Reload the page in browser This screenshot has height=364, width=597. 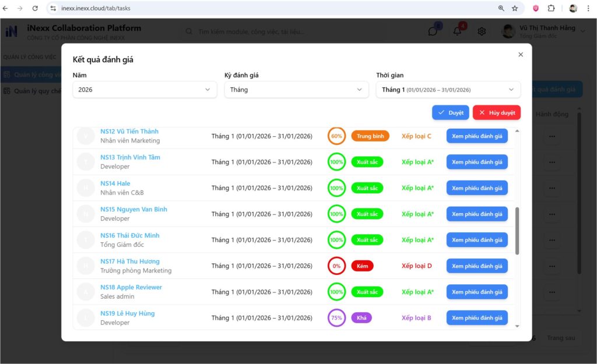35,8
